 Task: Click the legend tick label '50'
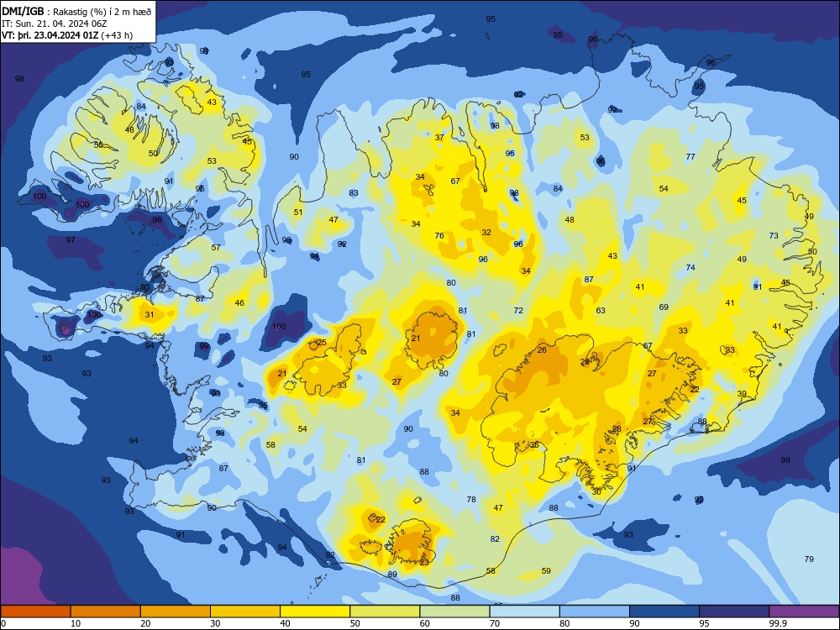click(x=355, y=623)
